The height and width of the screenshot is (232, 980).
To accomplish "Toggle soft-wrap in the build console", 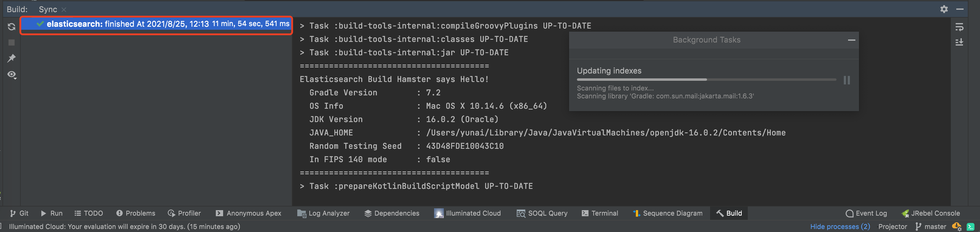I will 959,27.
